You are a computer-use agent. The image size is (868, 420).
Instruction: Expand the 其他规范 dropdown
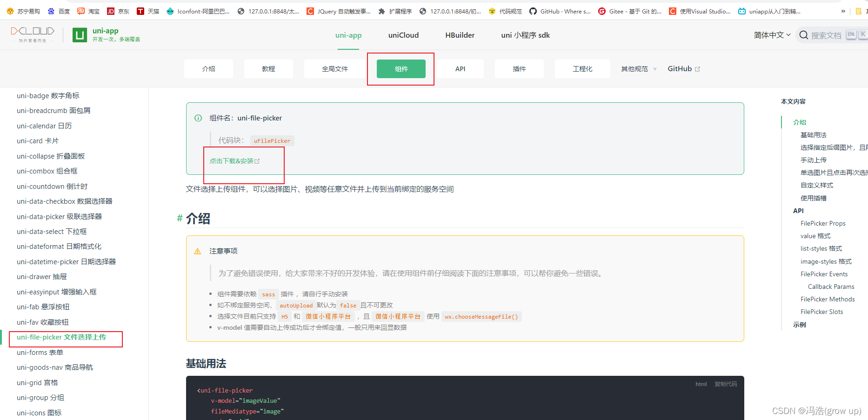coord(639,69)
